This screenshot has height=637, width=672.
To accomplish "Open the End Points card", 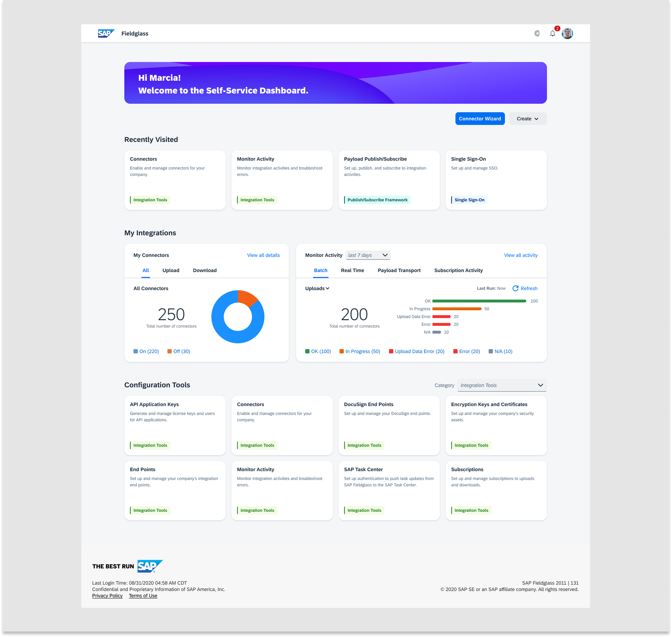I will coord(175,490).
